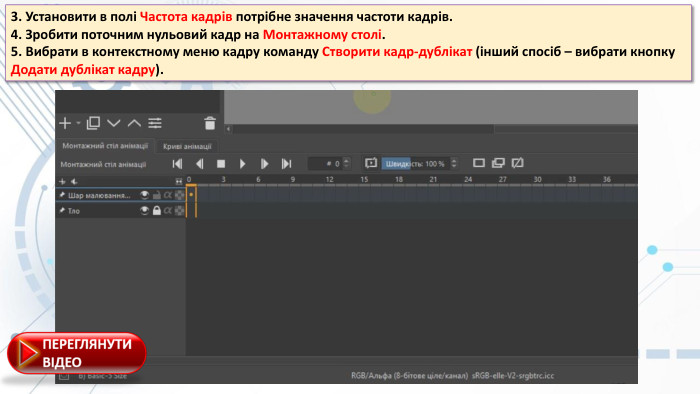Click frame 36 on the timeline ruler
This screenshot has width=700, height=394.
607,179
